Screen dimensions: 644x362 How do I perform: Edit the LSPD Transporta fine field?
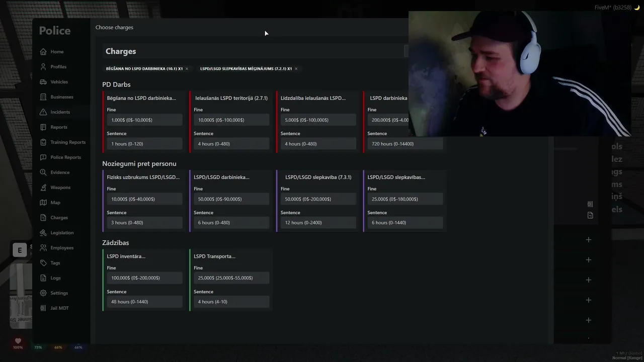click(231, 278)
